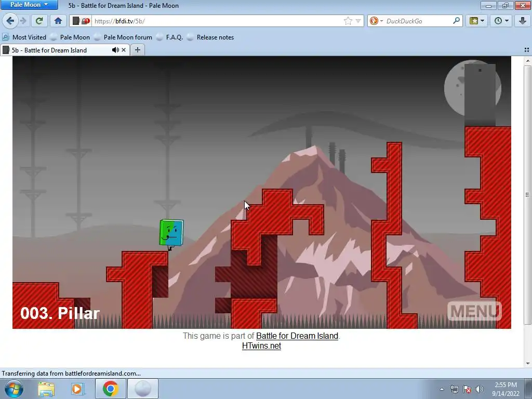Open the Downloads arrow button
This screenshot has width=532, height=399.
pos(523,21)
